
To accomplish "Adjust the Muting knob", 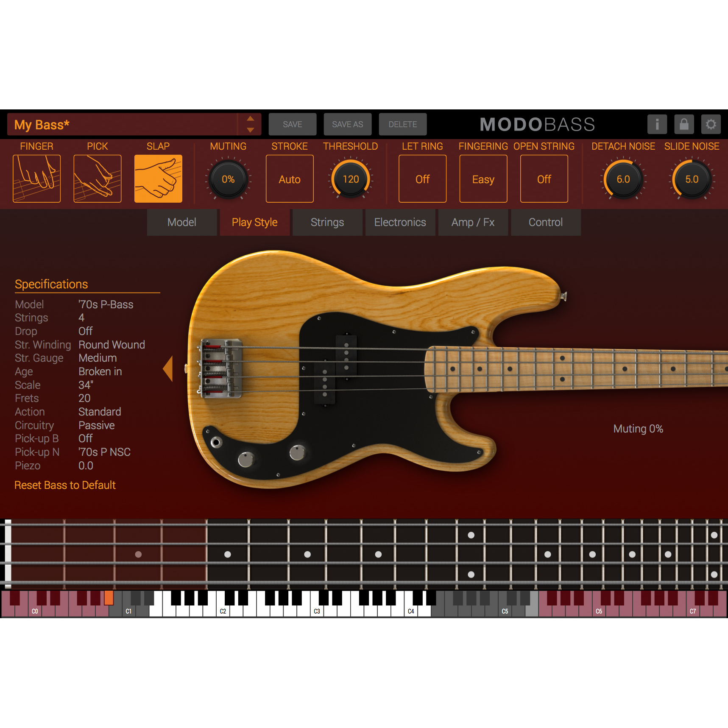I will pos(228,179).
